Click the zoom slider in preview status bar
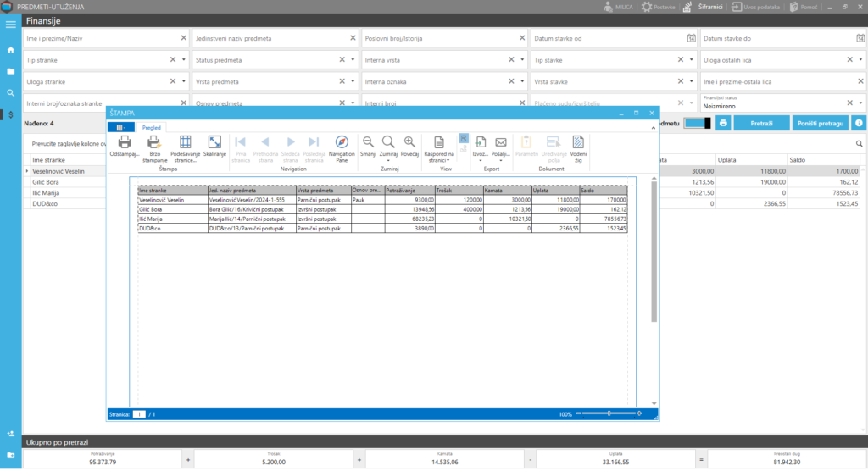868x471 pixels. (608, 413)
